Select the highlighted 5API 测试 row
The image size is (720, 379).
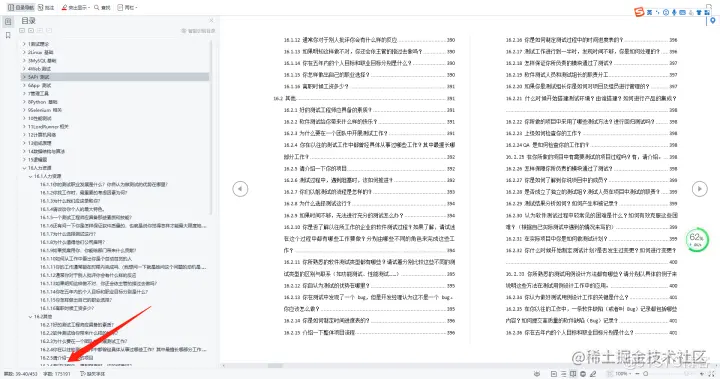point(115,77)
